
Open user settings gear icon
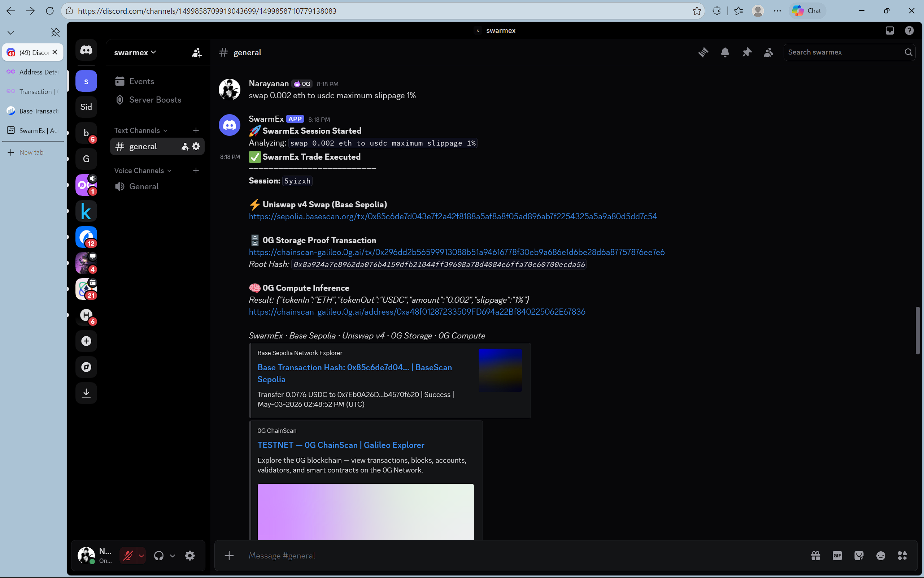[x=190, y=556]
